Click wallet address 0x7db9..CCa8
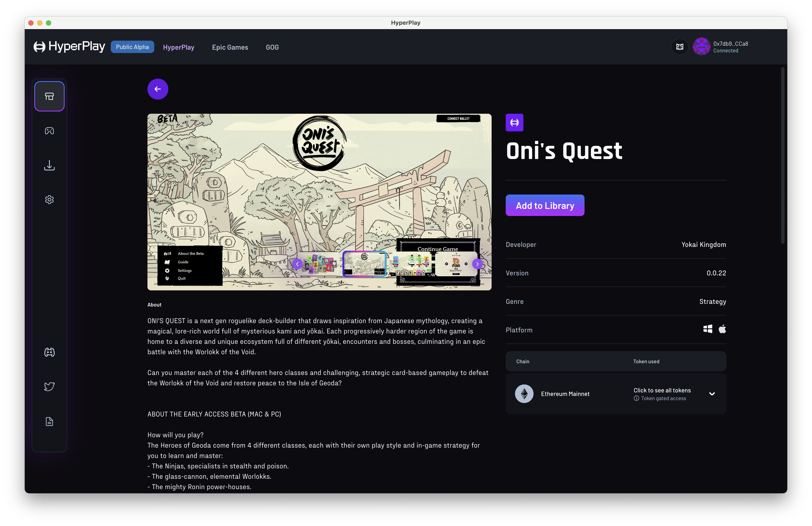 (x=730, y=44)
